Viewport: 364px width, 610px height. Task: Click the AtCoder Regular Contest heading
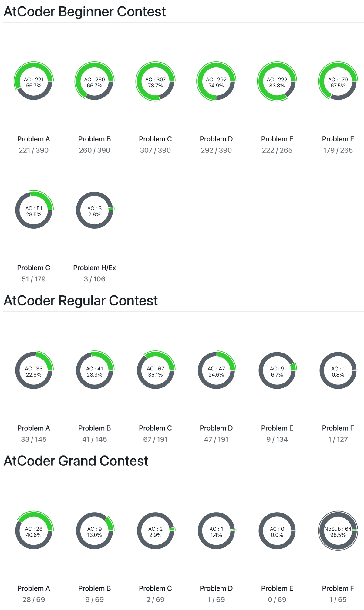pos(81,301)
